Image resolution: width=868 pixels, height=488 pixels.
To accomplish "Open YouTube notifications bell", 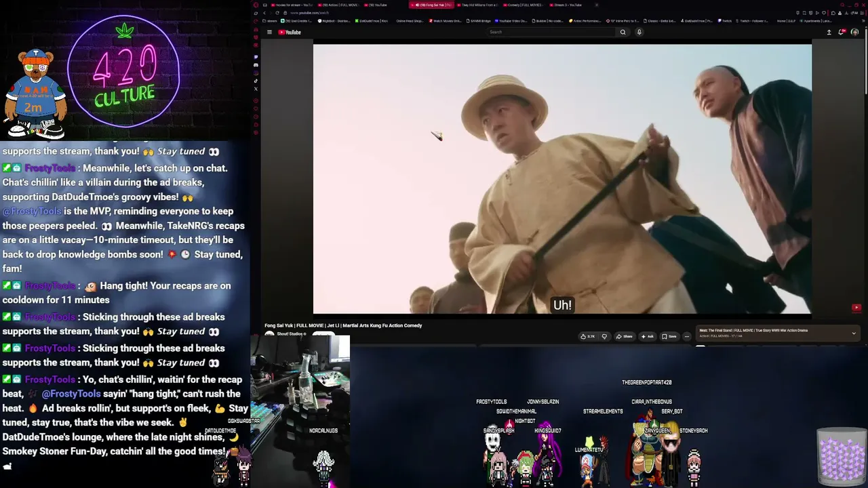I will pyautogui.click(x=842, y=32).
